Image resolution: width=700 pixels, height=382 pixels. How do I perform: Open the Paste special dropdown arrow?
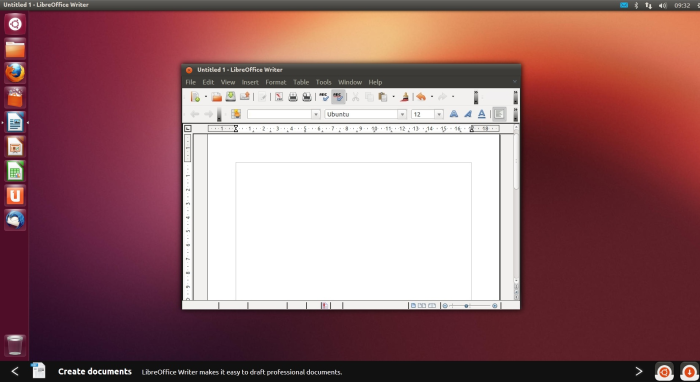click(x=393, y=96)
